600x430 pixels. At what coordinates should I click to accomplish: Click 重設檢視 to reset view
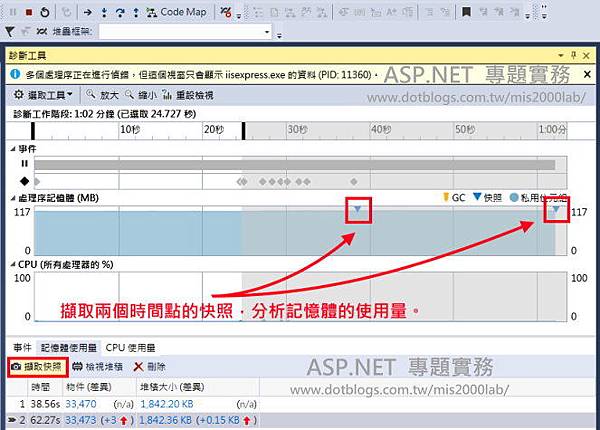(x=188, y=95)
